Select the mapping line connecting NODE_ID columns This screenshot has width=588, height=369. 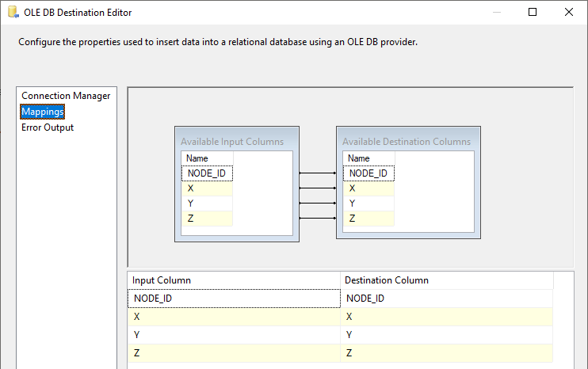(x=318, y=173)
